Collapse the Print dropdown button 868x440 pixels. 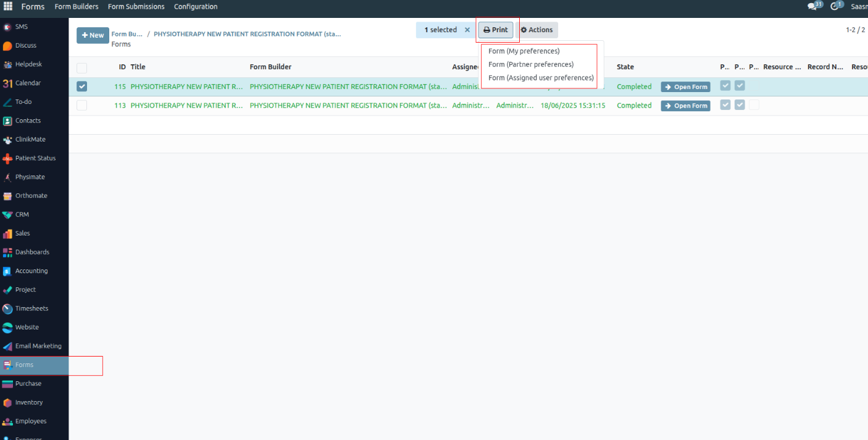pos(496,30)
